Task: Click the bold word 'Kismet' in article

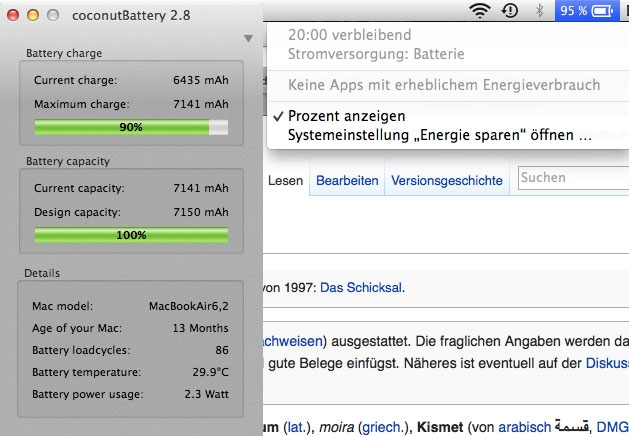Action: [x=440, y=427]
